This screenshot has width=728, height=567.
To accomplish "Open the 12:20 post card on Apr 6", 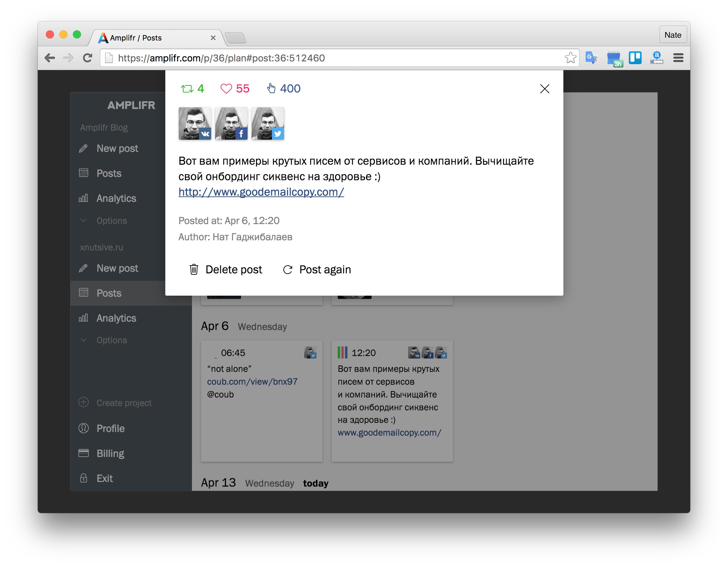I will point(392,401).
